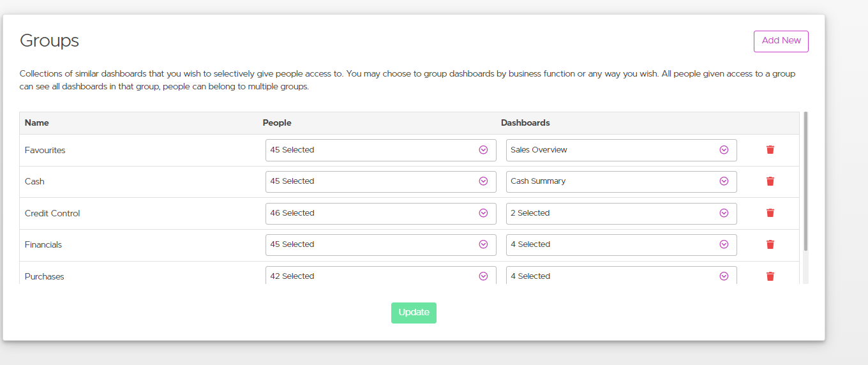
Task: Delete the Favourites group with trash icon
Action: coord(770,150)
